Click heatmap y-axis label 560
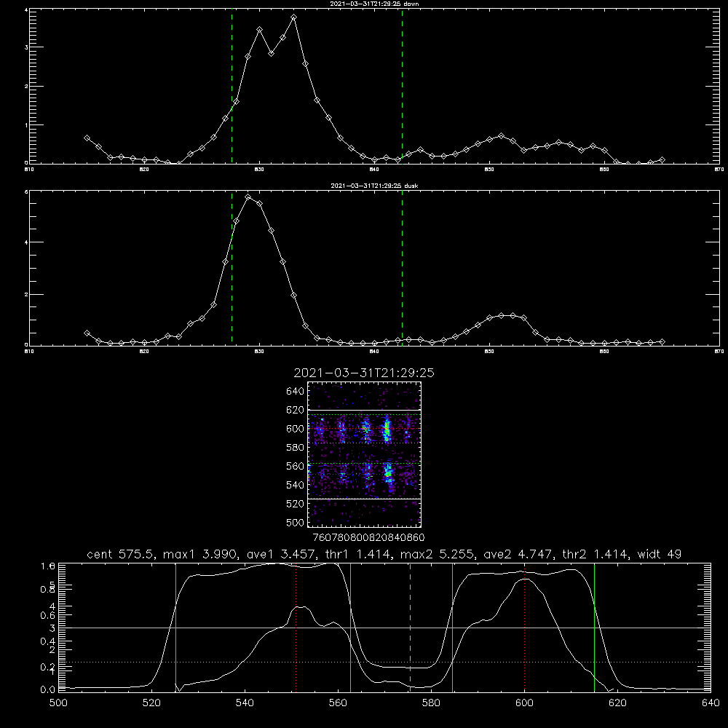The height and width of the screenshot is (728, 728). (296, 466)
